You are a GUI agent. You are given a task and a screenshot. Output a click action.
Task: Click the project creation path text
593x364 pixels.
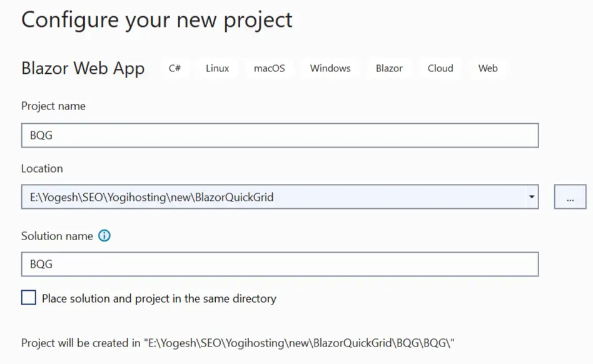point(238,343)
